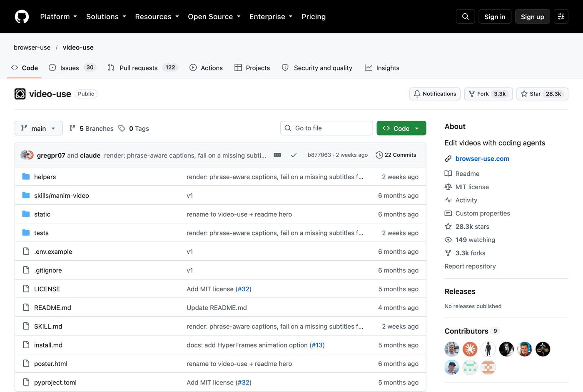Open the appearance settings sliders icon
The height and width of the screenshot is (392, 583).
click(561, 17)
